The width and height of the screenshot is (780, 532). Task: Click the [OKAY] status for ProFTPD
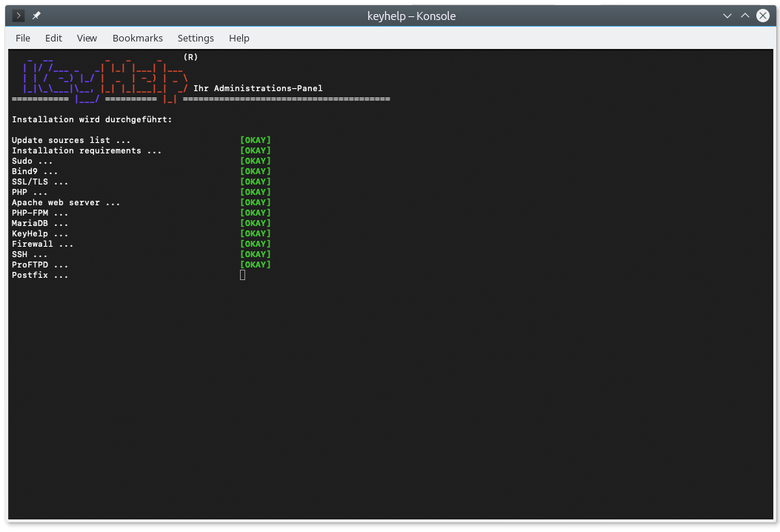[256, 265]
